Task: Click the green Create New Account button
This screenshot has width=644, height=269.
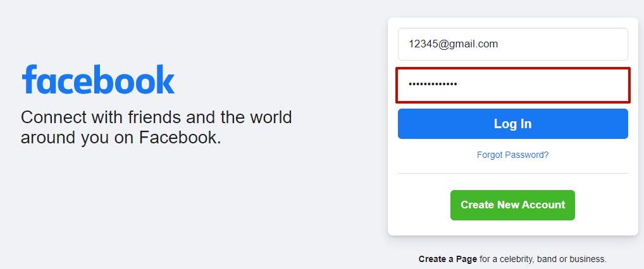Action: (x=512, y=205)
